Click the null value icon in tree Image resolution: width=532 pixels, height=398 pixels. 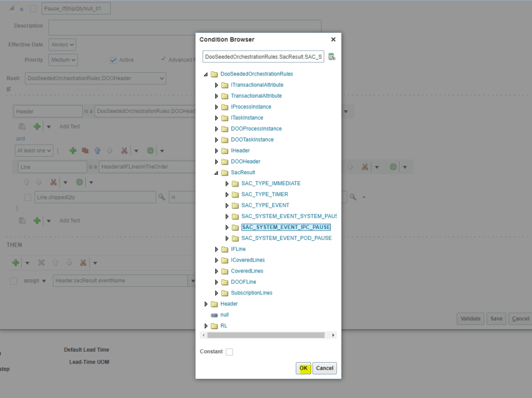pos(214,315)
